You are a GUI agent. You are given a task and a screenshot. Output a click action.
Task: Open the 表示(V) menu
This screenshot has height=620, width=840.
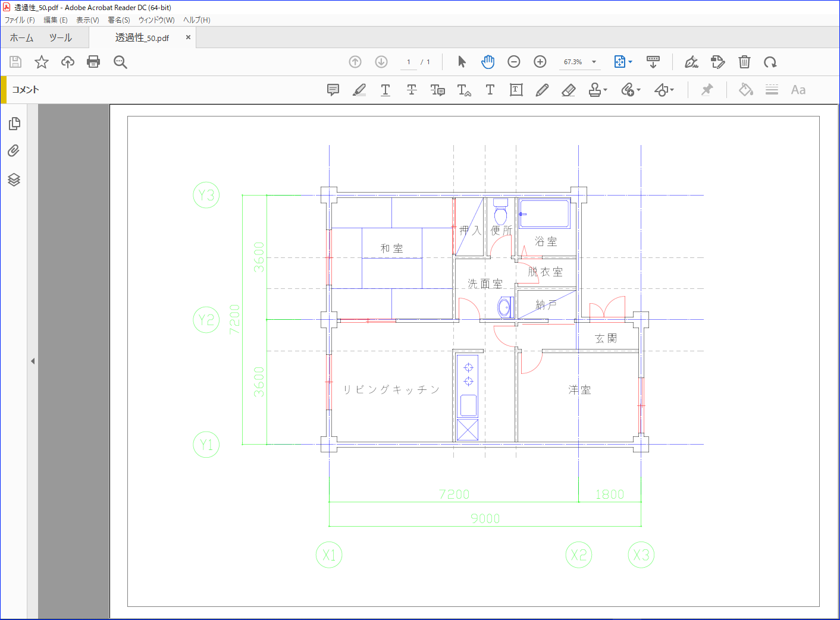(87, 20)
